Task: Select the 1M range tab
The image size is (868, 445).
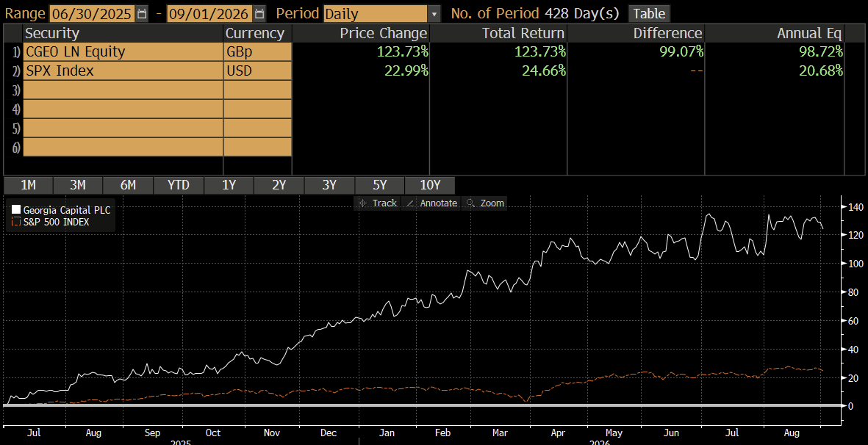Action: (x=28, y=185)
